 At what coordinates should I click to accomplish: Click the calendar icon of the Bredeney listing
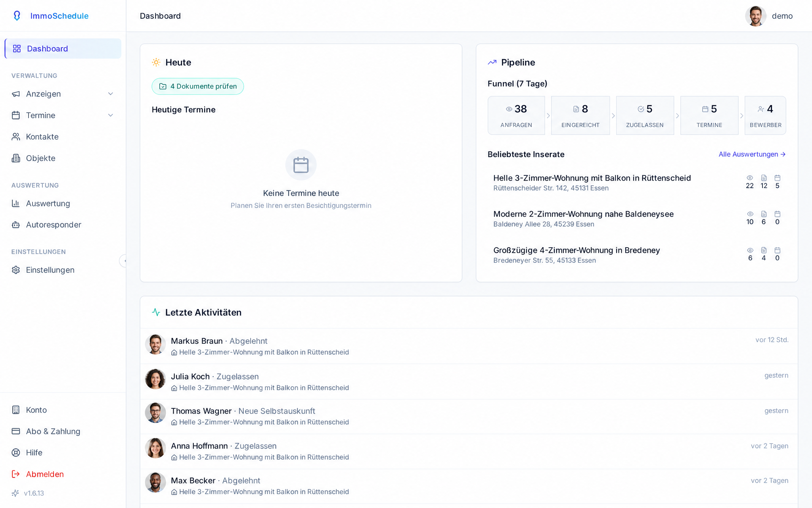tap(778, 250)
